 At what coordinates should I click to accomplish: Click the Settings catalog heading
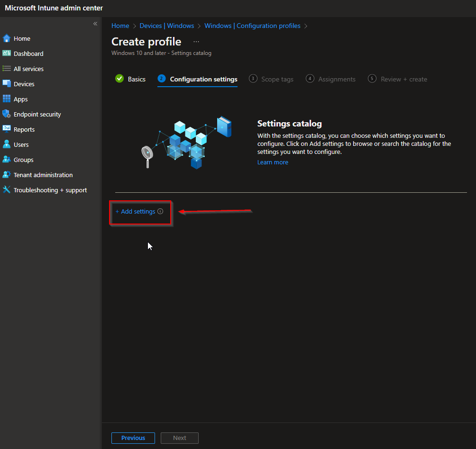point(289,124)
